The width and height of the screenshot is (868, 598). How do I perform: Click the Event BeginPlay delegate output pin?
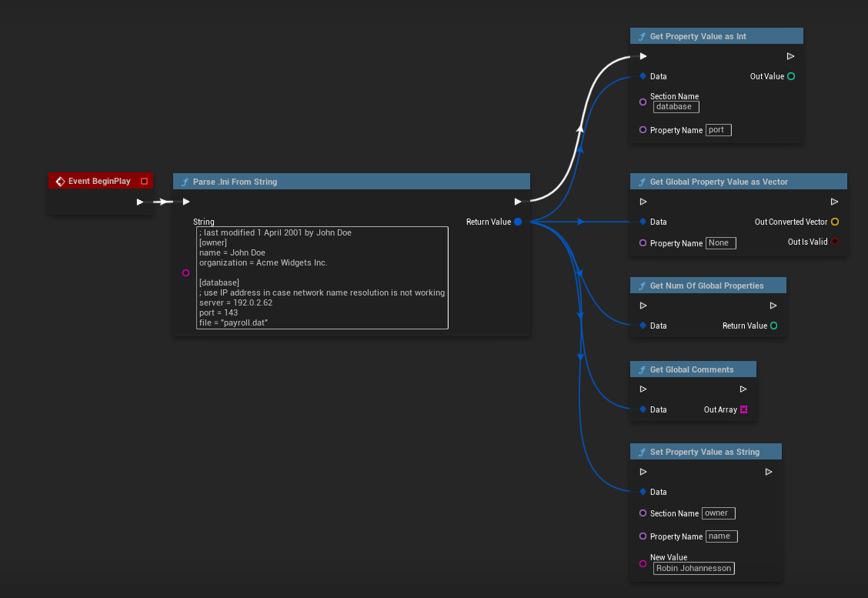point(144,182)
